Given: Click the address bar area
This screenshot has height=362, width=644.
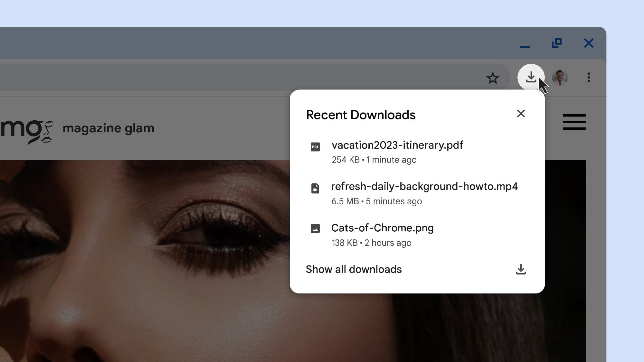Looking at the screenshot, I should coord(258,77).
